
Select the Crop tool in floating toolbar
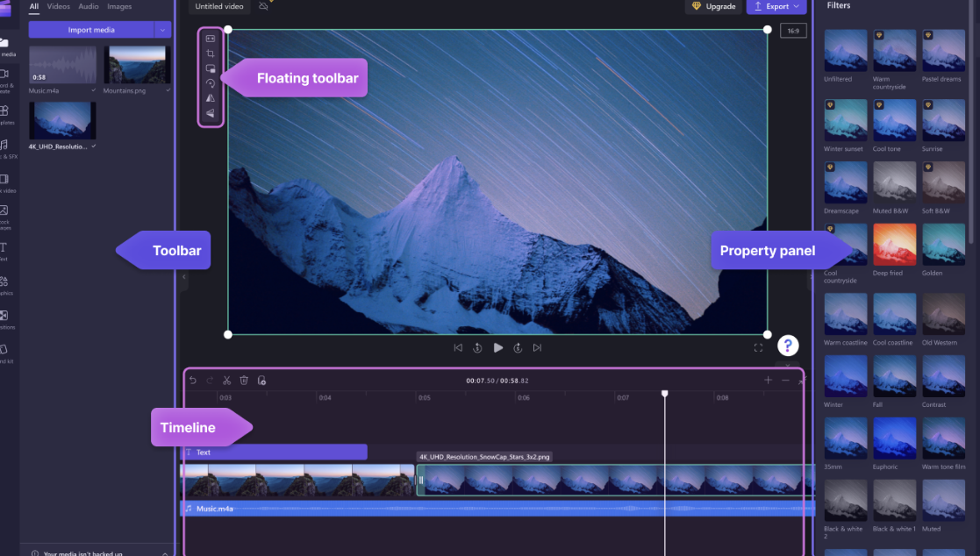(211, 53)
